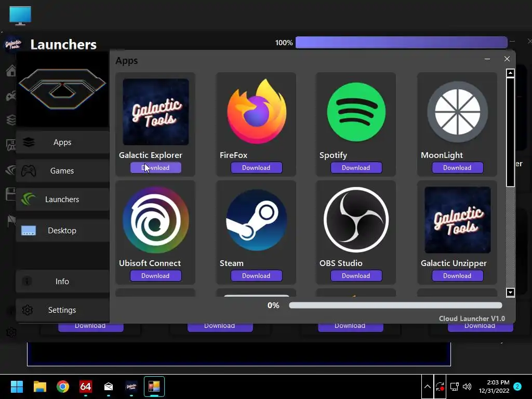The width and height of the screenshot is (532, 399).
Task: Click the Steam logo icon
Action: point(257,220)
